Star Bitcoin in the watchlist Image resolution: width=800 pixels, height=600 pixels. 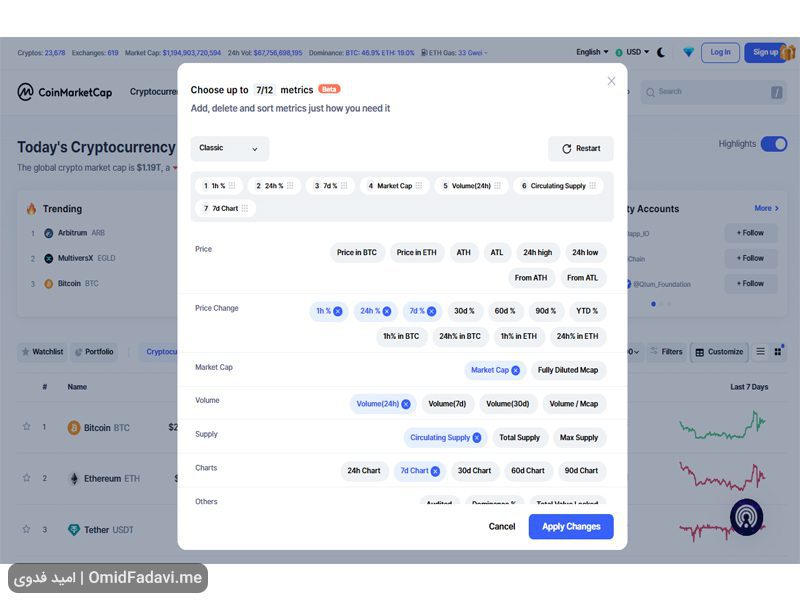click(27, 427)
